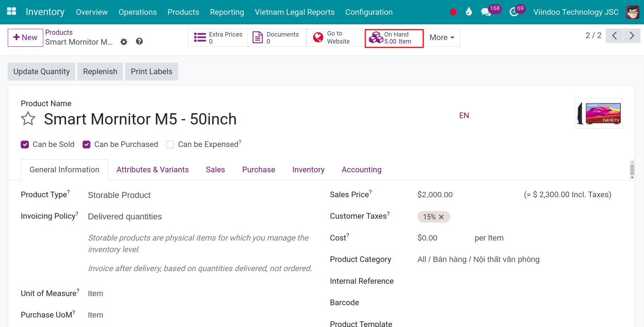Click form vertical scrollbar
Image resolution: width=644 pixels, height=327 pixels.
click(632, 170)
